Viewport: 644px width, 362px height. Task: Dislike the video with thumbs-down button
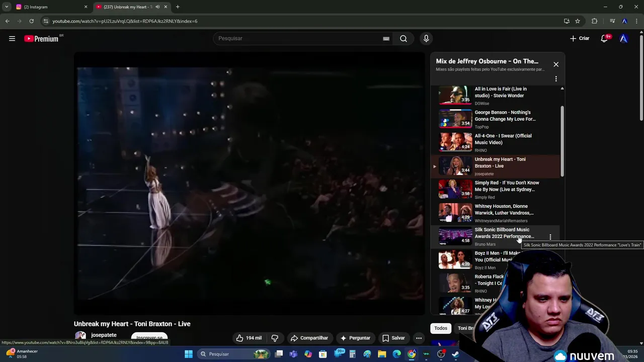[x=275, y=338]
